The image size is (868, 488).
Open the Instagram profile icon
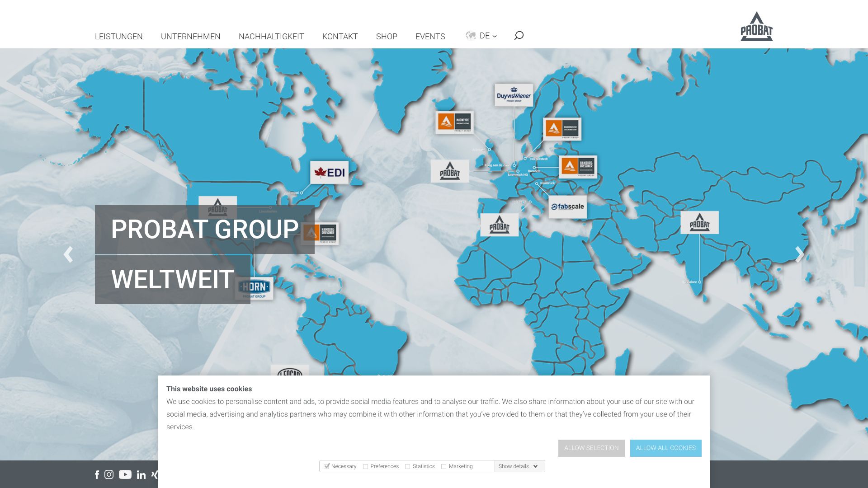point(109,474)
